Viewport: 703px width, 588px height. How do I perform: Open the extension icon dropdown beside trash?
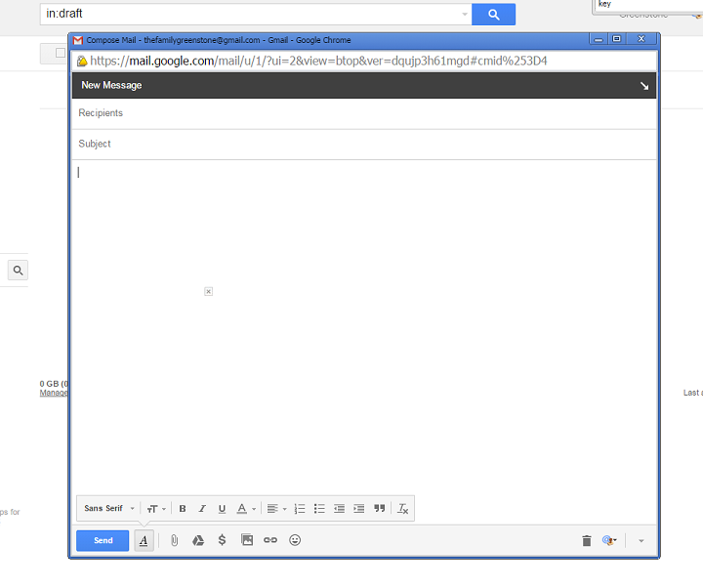coord(609,540)
